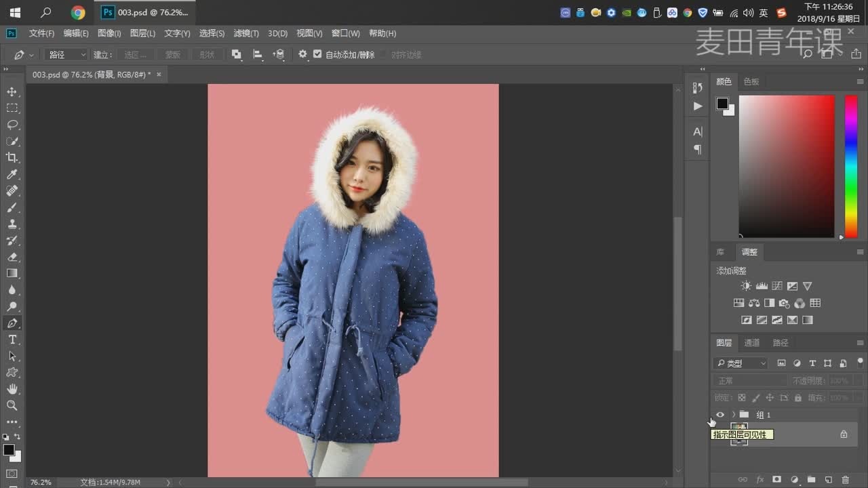Open the Actions panel play icon

pyautogui.click(x=697, y=106)
